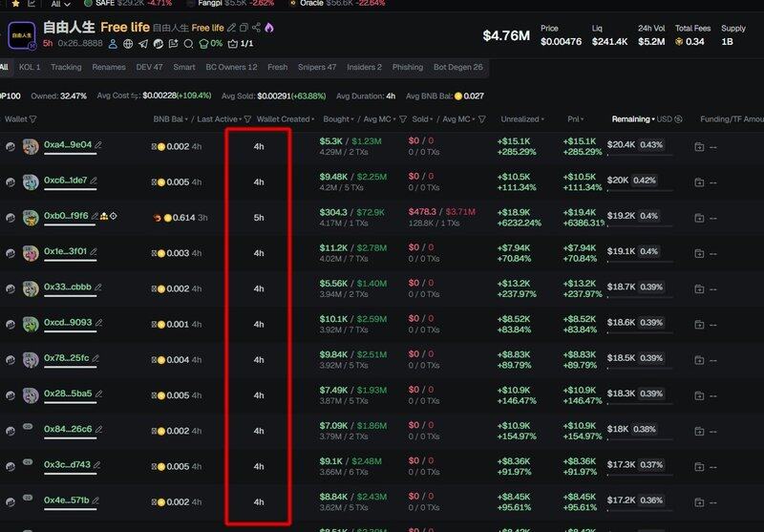The image size is (764, 532).
Task: Copy the token name using copy icon
Action: [244, 28]
